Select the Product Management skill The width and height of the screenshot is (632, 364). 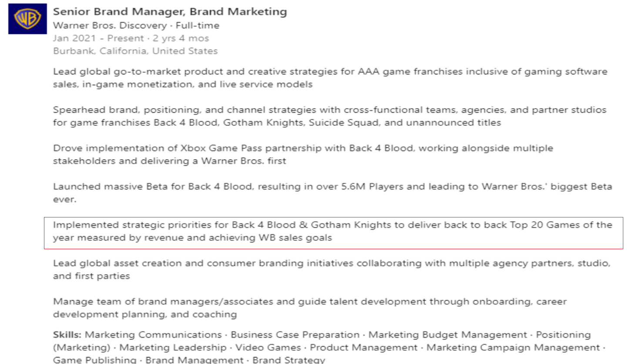[363, 347]
